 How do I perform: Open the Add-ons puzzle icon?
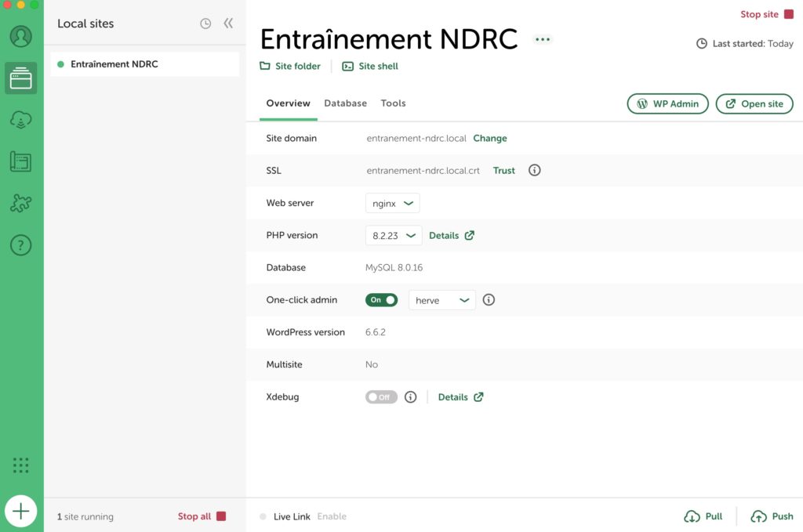21,203
